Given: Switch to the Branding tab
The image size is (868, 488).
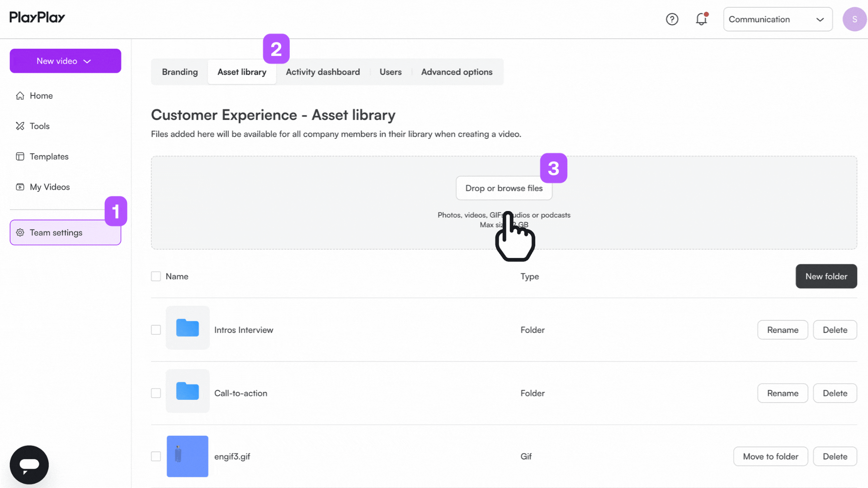Looking at the screenshot, I should (x=179, y=72).
